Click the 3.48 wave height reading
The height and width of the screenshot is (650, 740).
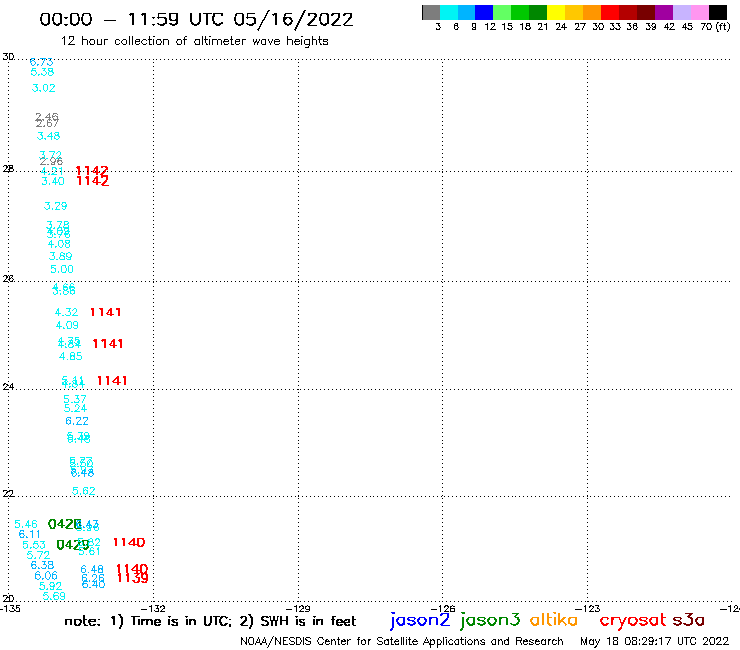pos(49,136)
